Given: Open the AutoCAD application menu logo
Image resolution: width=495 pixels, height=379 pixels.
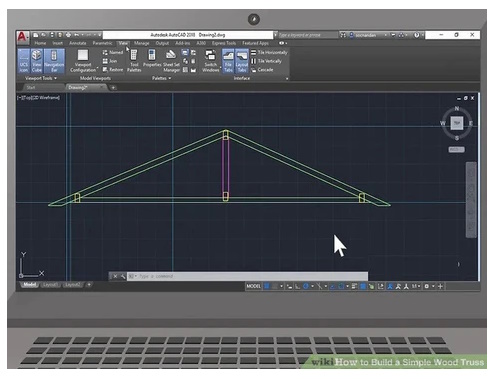Looking at the screenshot, I should [22, 37].
